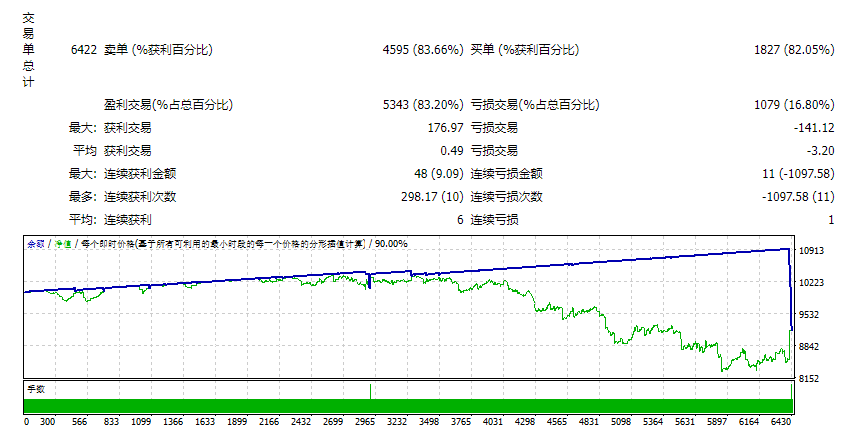Select the average loss trade value -3.20

821,151
